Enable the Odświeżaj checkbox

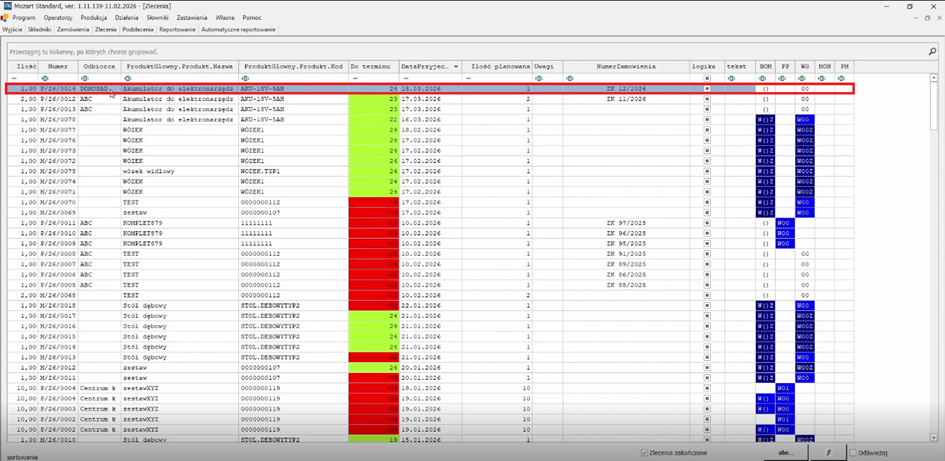click(854, 453)
